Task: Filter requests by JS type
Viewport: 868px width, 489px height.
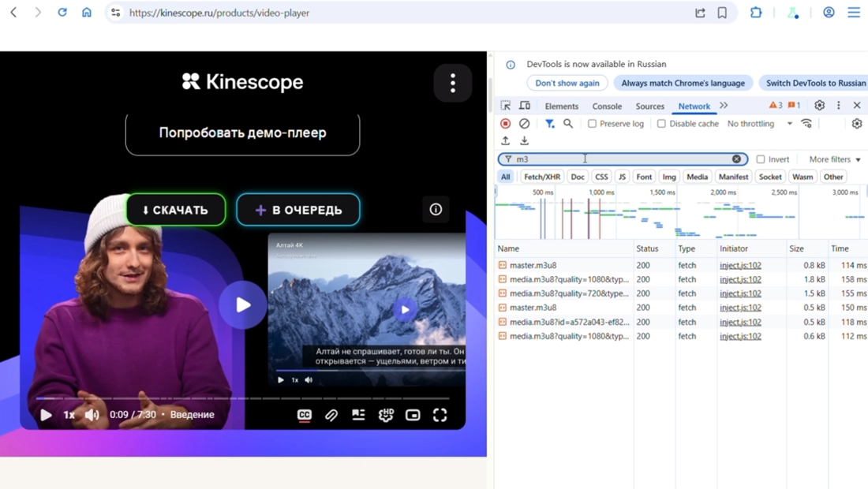Action: pos(622,177)
